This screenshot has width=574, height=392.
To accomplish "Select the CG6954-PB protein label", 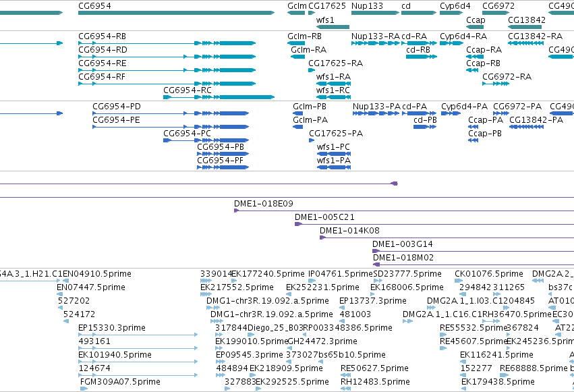I will [x=221, y=147].
